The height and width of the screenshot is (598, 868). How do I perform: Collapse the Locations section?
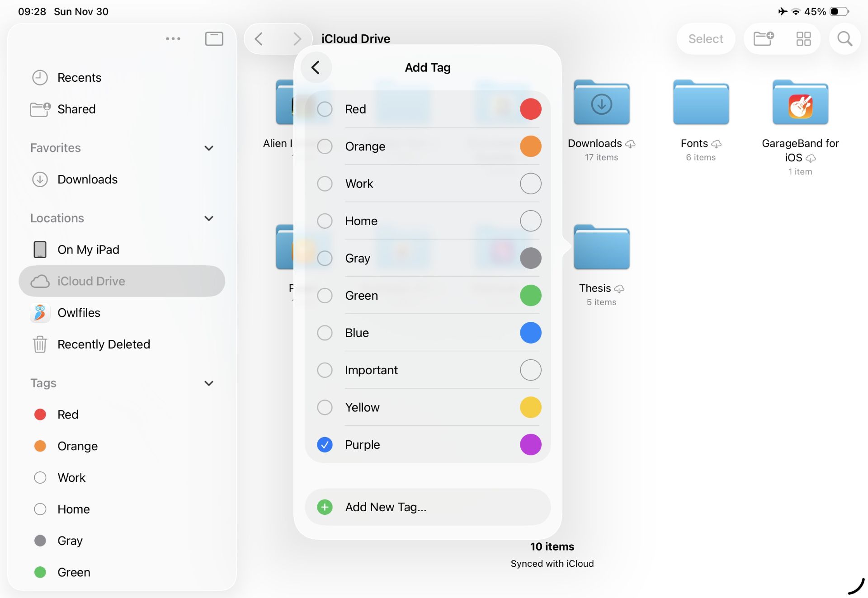tap(209, 218)
